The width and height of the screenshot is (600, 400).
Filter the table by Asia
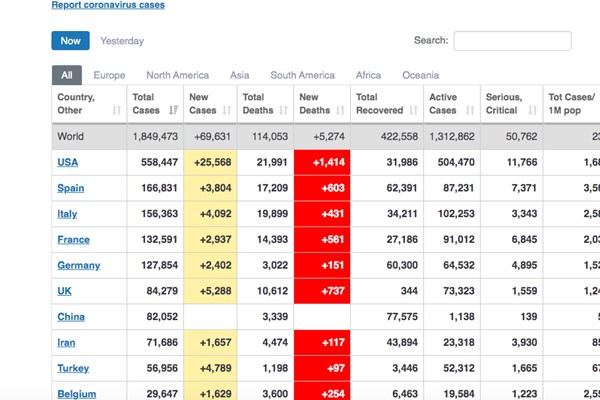click(239, 75)
